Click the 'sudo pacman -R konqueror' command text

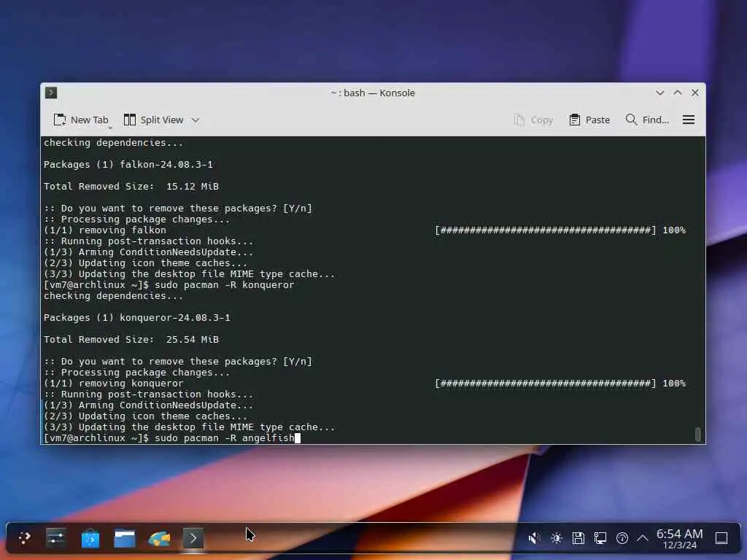225,285
